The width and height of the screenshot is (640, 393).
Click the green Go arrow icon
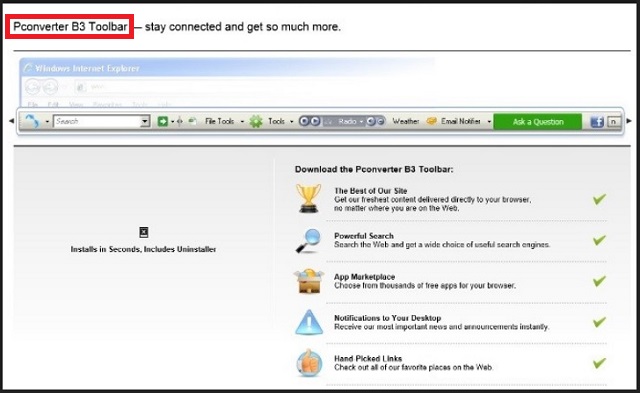coord(163,121)
